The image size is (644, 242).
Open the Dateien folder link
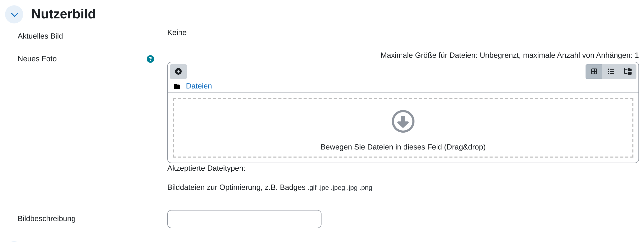(x=199, y=86)
